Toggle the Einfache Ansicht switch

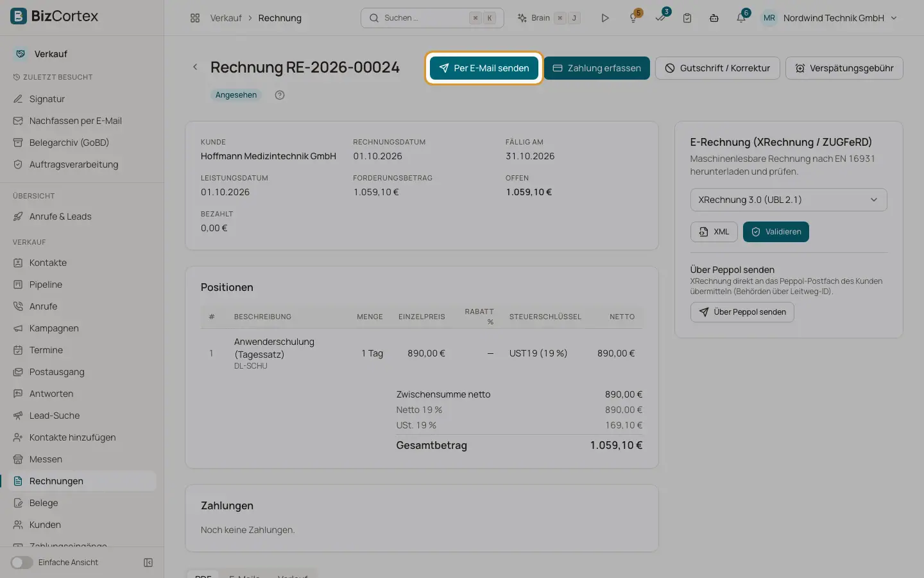pos(21,563)
